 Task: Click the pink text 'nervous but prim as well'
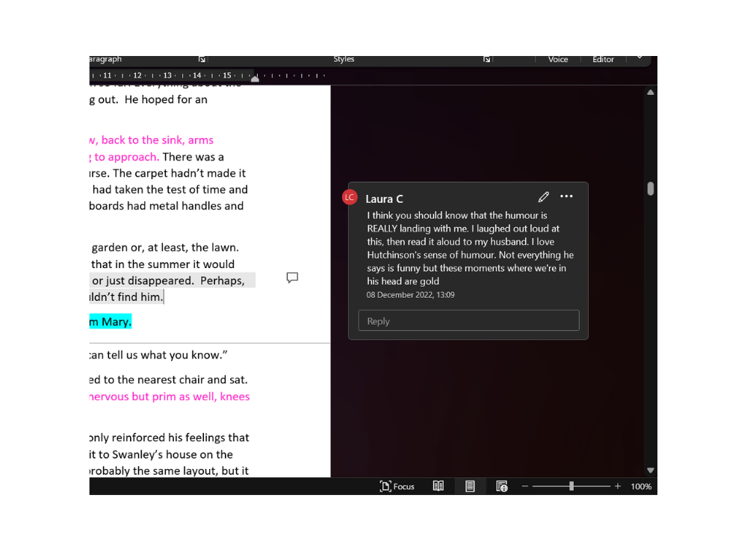click(x=153, y=396)
